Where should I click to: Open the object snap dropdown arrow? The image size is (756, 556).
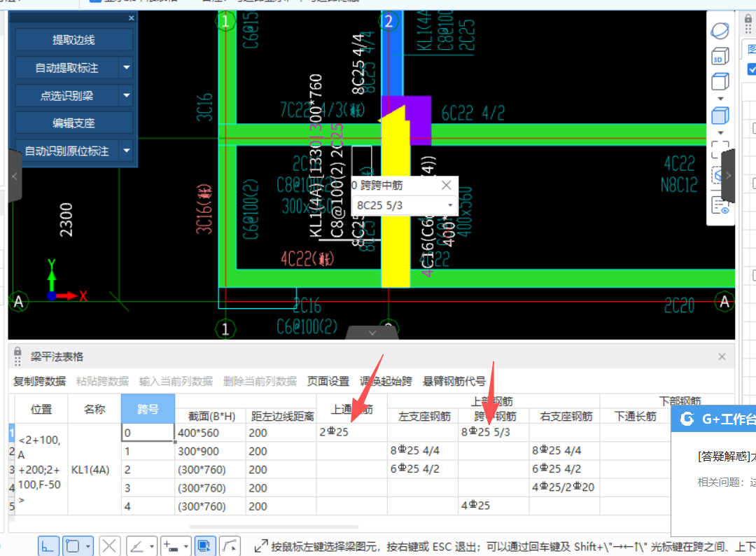(87, 546)
